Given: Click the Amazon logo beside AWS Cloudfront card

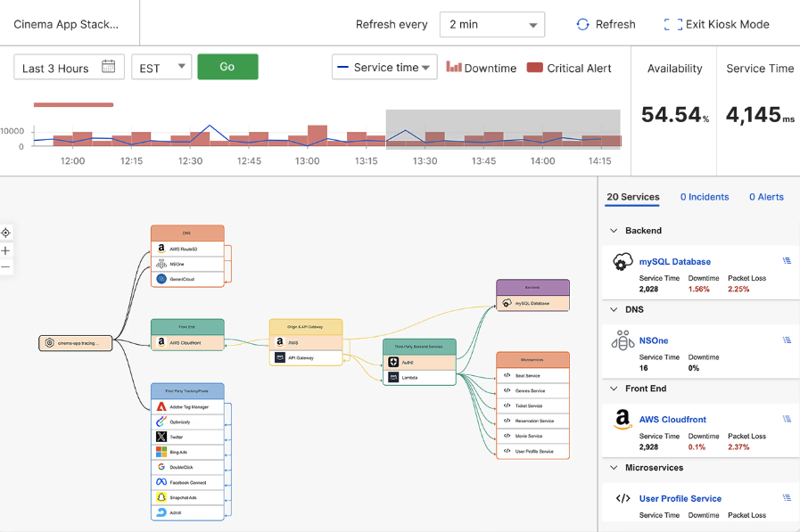Looking at the screenshot, I should click(623, 420).
